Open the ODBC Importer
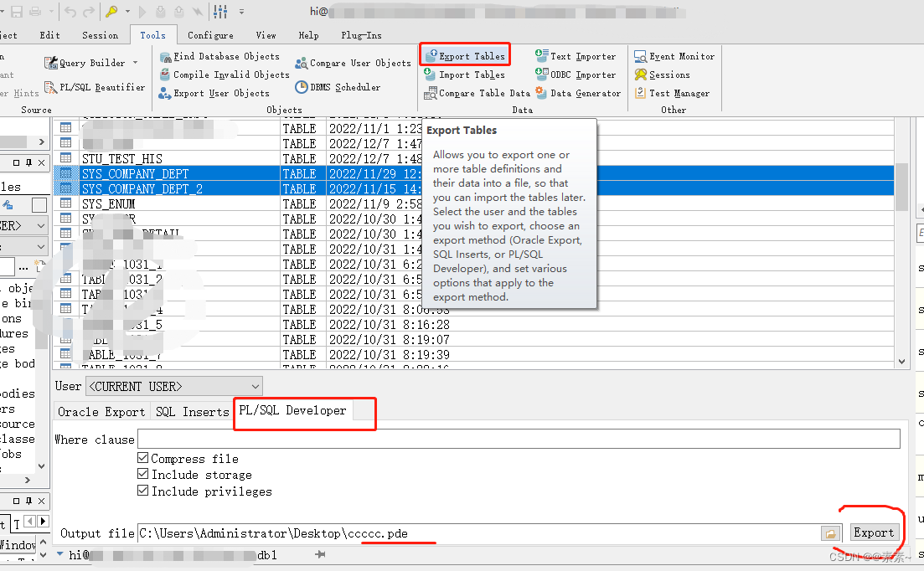924x571 pixels. (576, 75)
